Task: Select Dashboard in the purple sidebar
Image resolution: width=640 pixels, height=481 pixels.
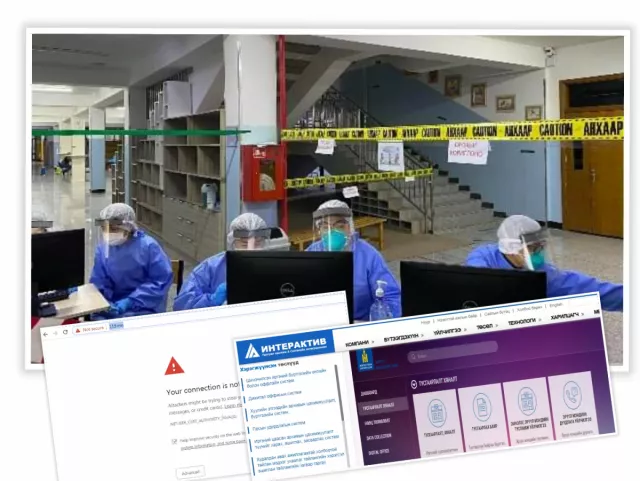Action: (368, 392)
